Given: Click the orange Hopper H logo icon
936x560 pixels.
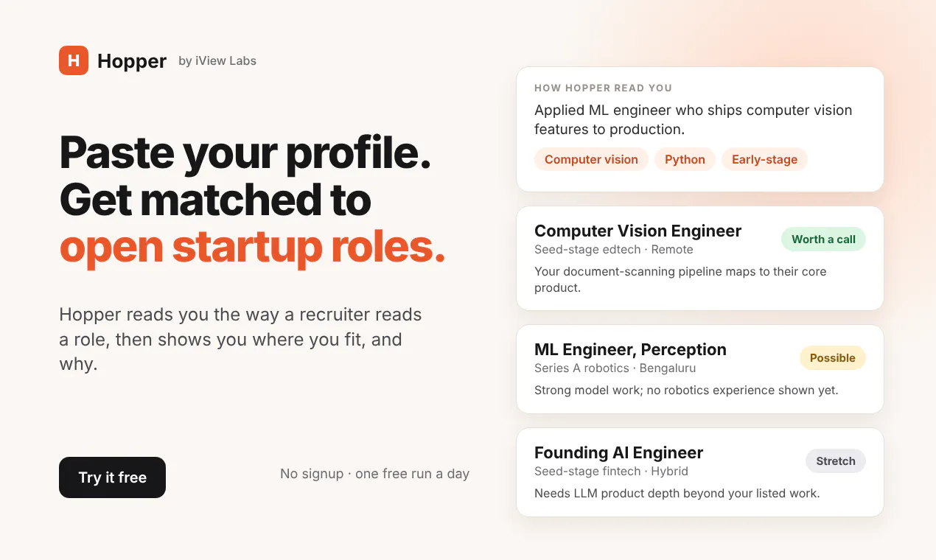Looking at the screenshot, I should pos(74,60).
